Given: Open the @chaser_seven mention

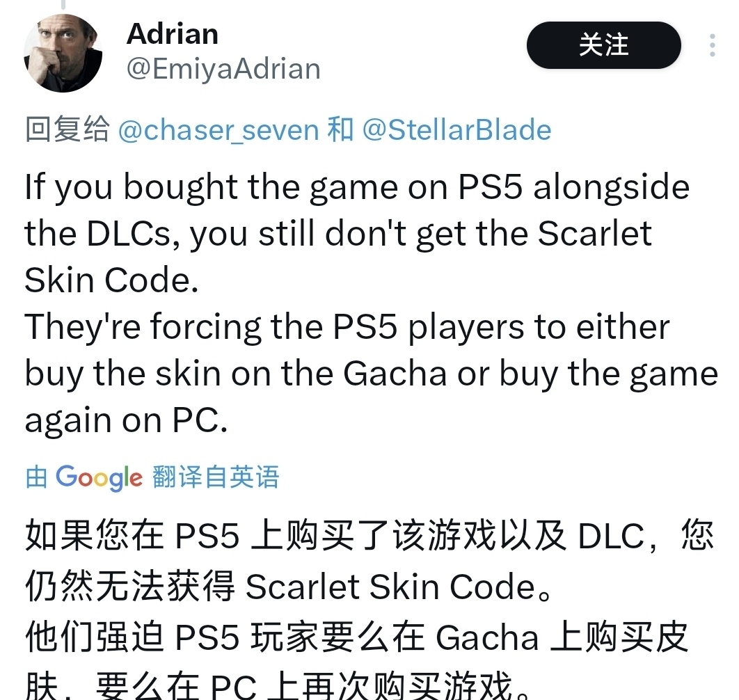Looking at the screenshot, I should coord(218,130).
